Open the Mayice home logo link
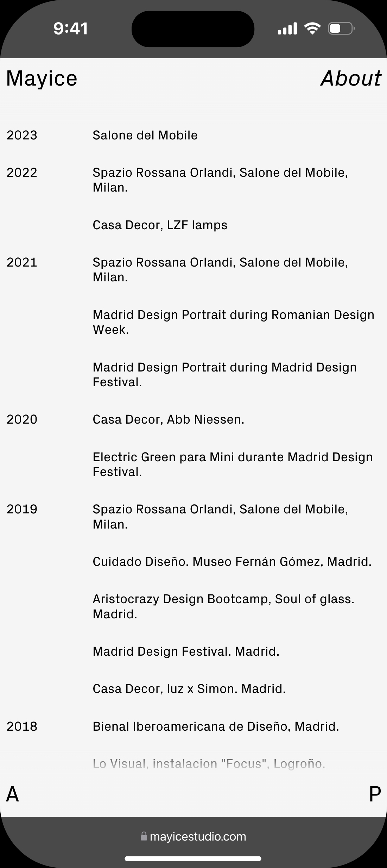Screen dimensions: 387x868 (42, 78)
